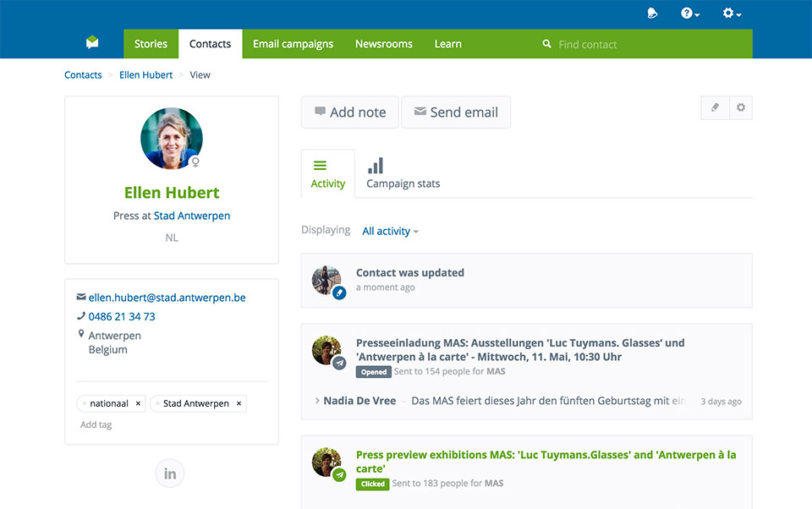
Task: Click the email address ellen.hubert@stad.antwerpen.be
Action: 167,298
